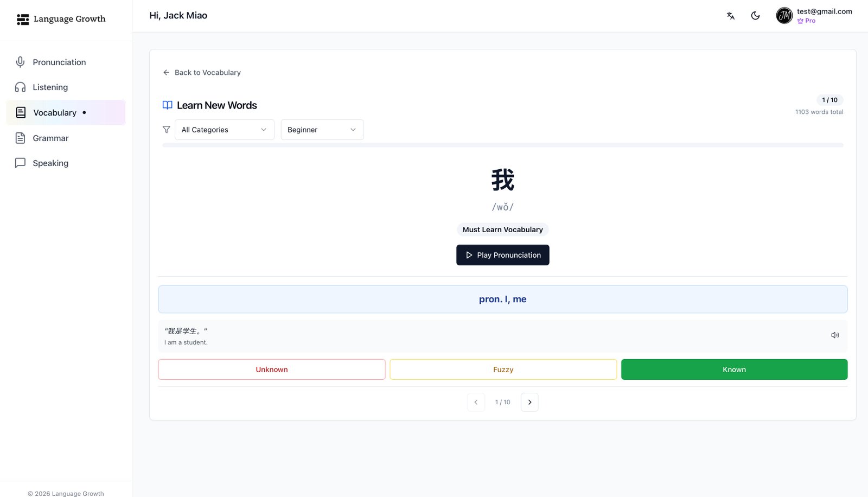This screenshot has width=868, height=497.
Task: Go to next word arrow
Action: [x=529, y=402]
